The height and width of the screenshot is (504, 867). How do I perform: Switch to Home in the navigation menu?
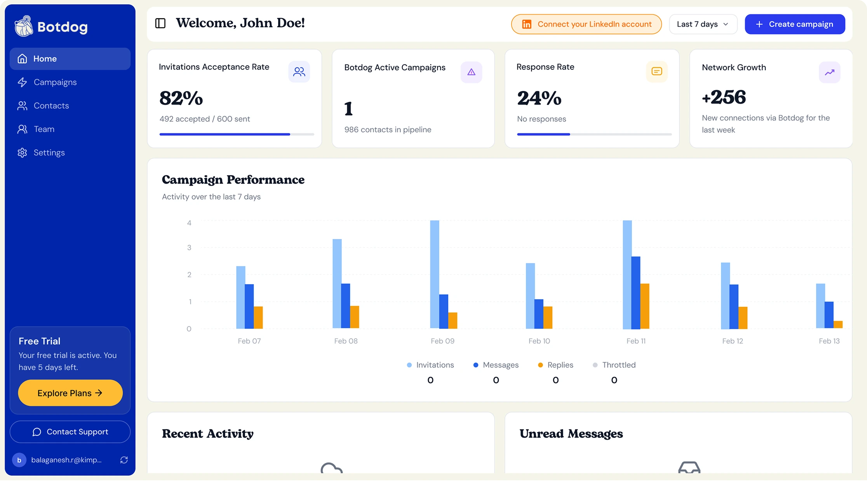[x=45, y=58]
